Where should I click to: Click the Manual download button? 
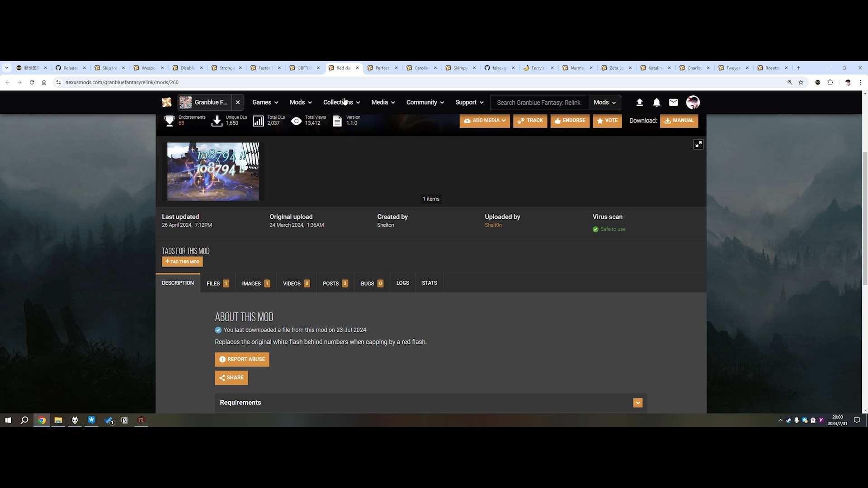click(x=679, y=121)
